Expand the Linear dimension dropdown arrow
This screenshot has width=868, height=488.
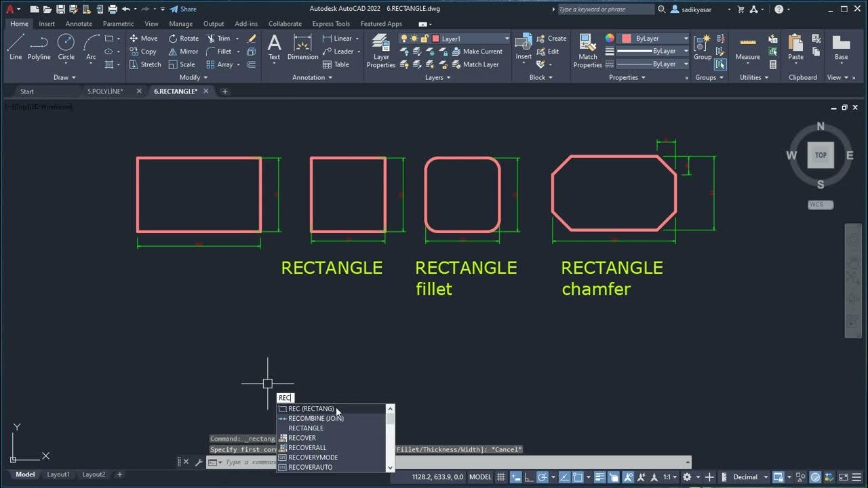[357, 39]
